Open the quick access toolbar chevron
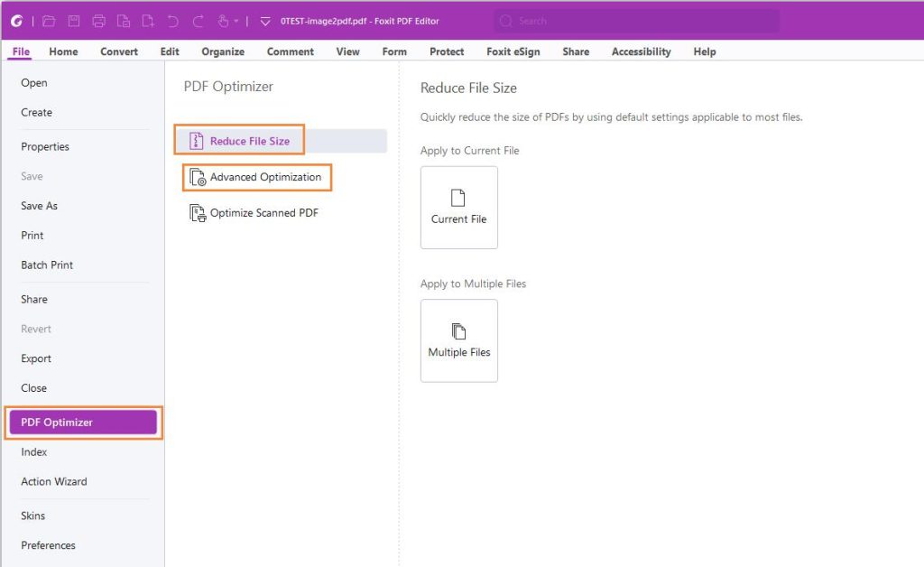924x567 pixels. click(264, 20)
